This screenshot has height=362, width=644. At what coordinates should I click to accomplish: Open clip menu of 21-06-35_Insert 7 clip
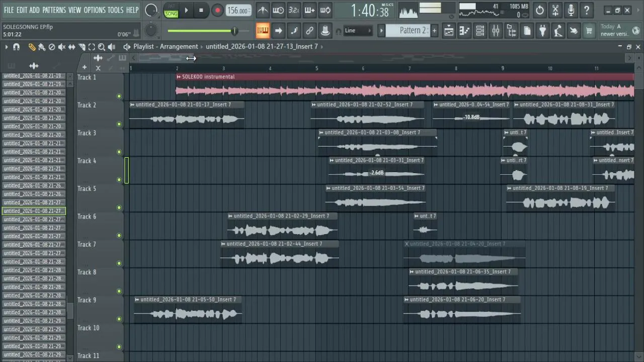point(412,272)
